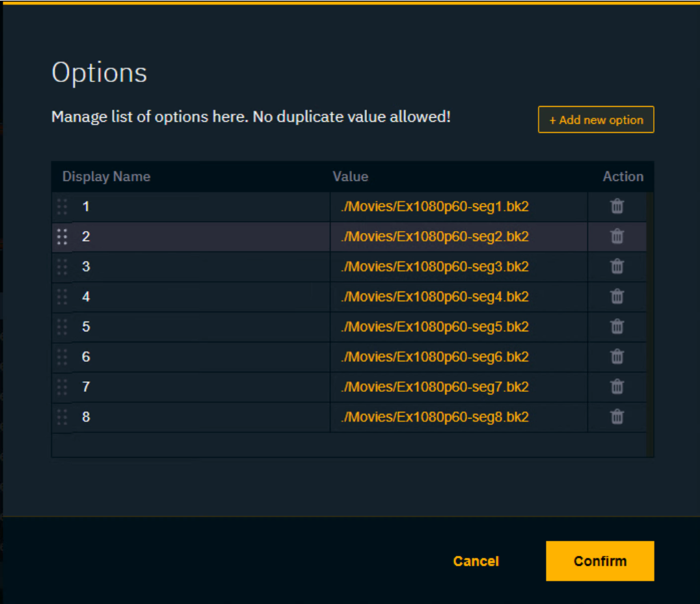700x604 pixels.
Task: Add a new option to the list
Action: [596, 120]
